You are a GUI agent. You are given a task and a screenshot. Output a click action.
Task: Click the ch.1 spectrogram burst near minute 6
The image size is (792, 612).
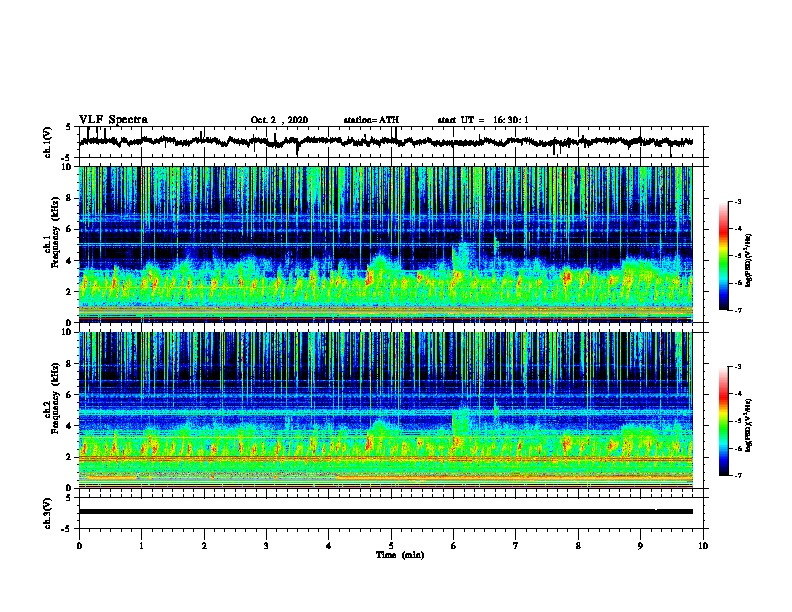coord(461,260)
